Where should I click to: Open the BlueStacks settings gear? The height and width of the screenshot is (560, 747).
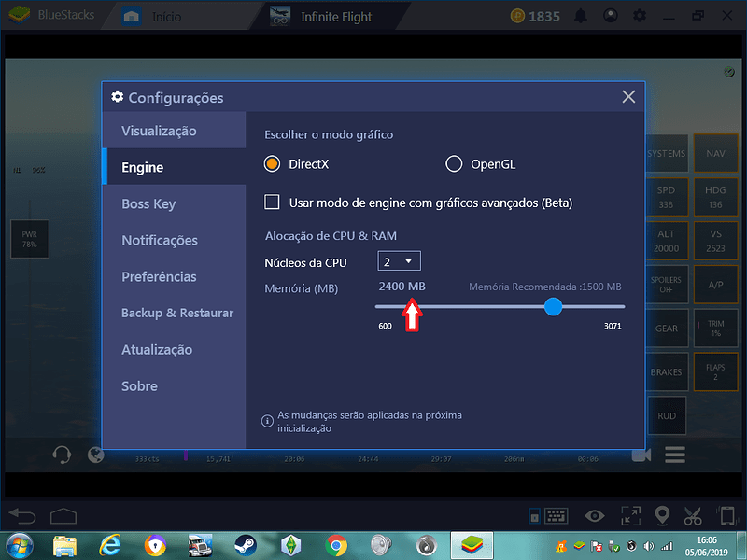tap(640, 16)
